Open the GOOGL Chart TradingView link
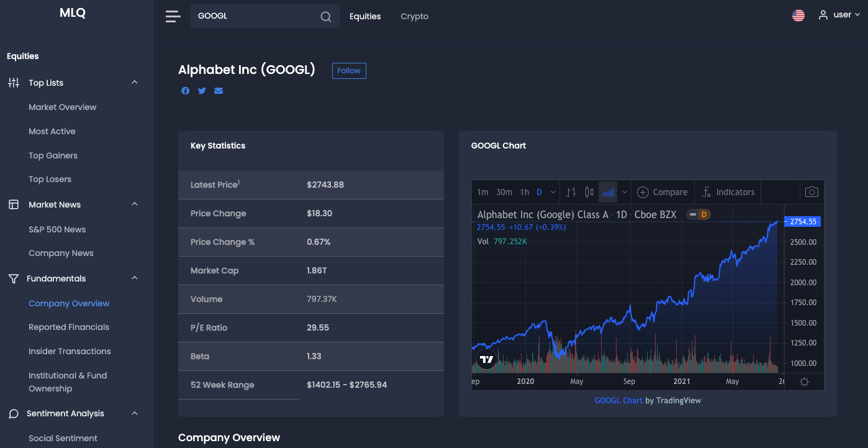The width and height of the screenshot is (868, 448). [x=618, y=400]
